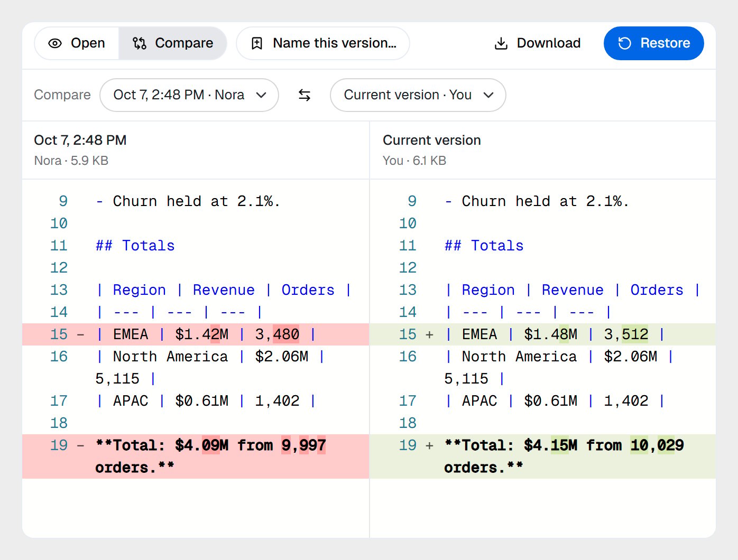The height and width of the screenshot is (560, 738).
Task: Click North America row in right pane
Action: 543,368
